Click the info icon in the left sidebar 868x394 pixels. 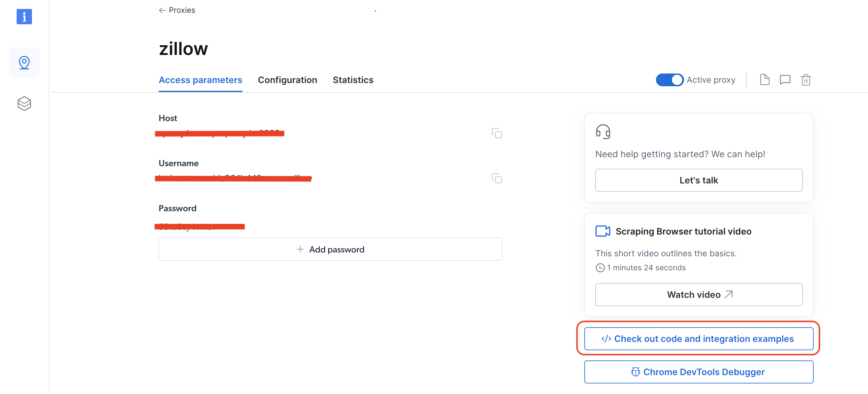(x=24, y=17)
